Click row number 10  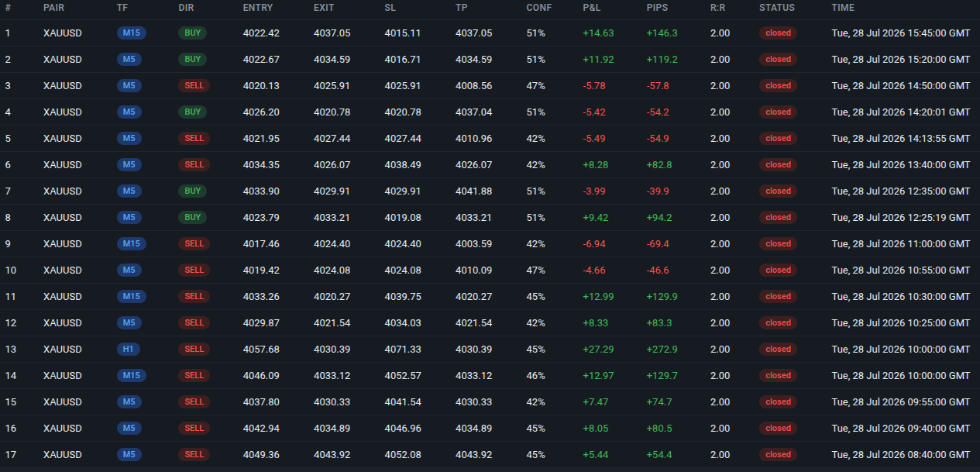tap(10, 270)
